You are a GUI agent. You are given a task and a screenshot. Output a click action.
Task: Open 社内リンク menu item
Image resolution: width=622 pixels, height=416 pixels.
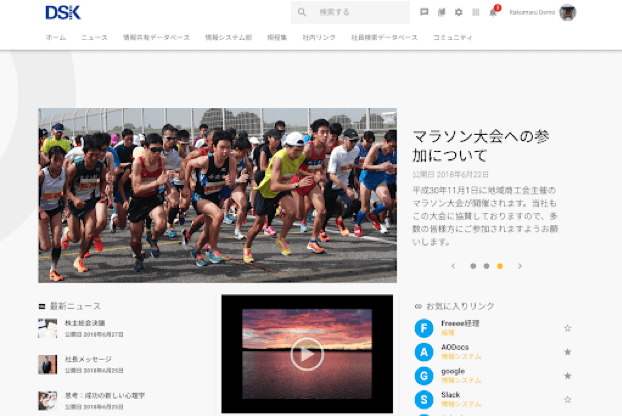[319, 37]
